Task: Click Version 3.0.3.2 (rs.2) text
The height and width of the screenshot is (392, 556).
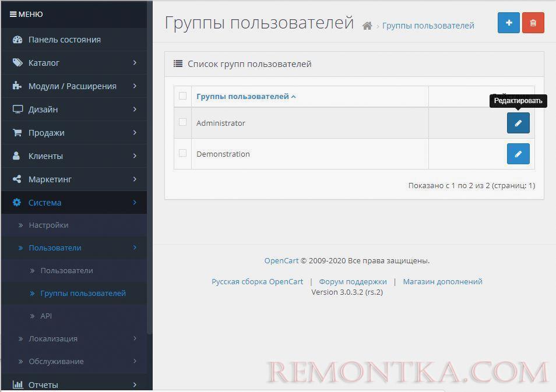Action: (347, 292)
